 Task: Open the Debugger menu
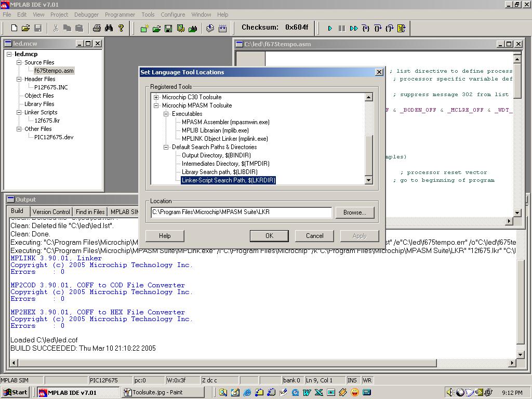click(x=86, y=15)
